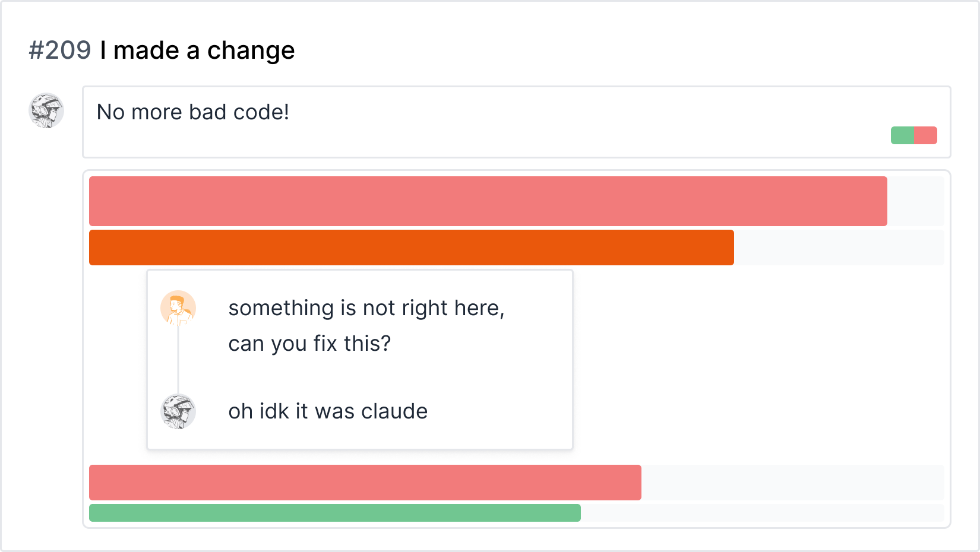Select the green added code line

tap(335, 513)
